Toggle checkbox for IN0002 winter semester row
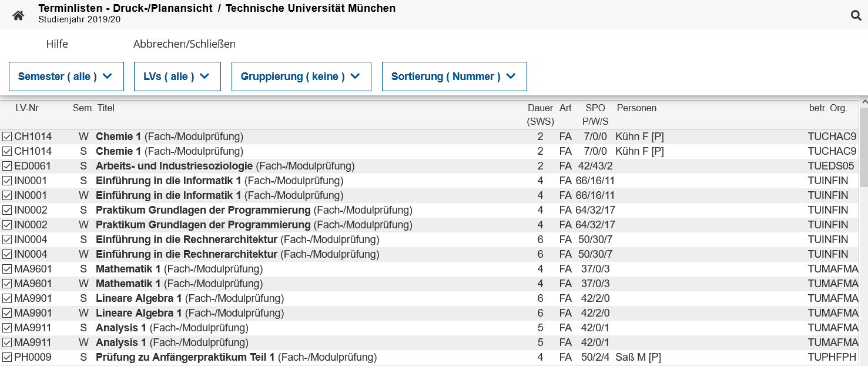Image resolution: width=868 pixels, height=366 pixels. (7, 225)
